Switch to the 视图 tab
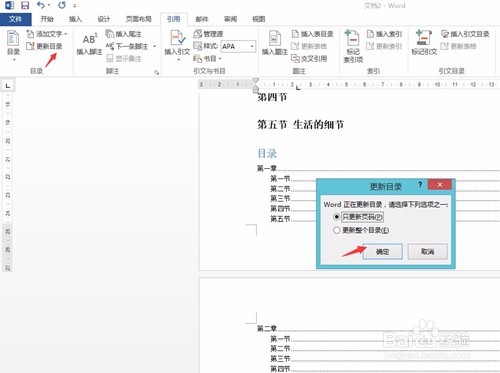 click(x=259, y=19)
